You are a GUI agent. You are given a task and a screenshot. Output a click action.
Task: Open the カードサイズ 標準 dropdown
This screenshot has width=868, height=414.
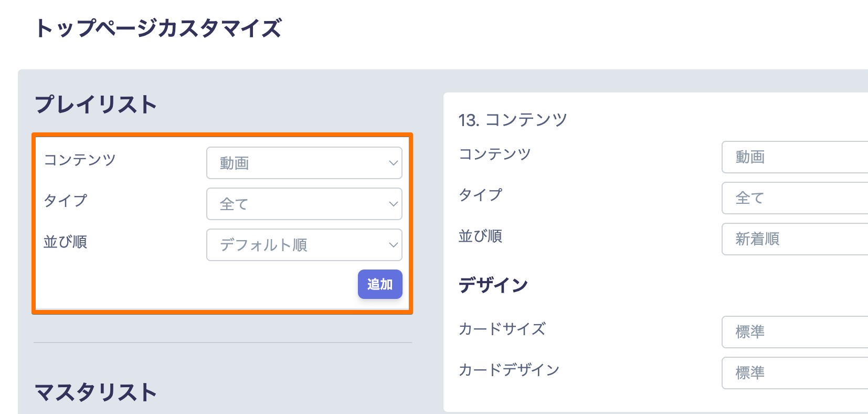point(795,332)
